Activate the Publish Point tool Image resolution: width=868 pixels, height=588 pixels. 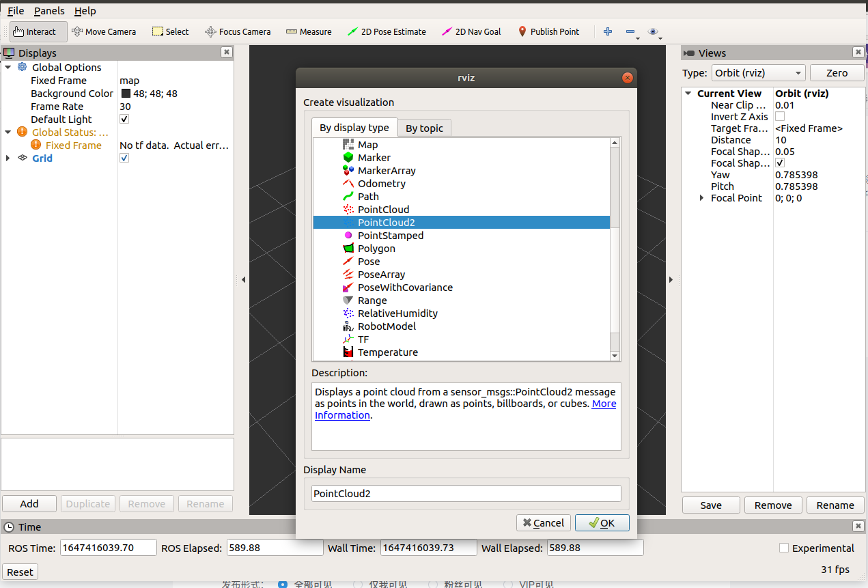(x=548, y=31)
